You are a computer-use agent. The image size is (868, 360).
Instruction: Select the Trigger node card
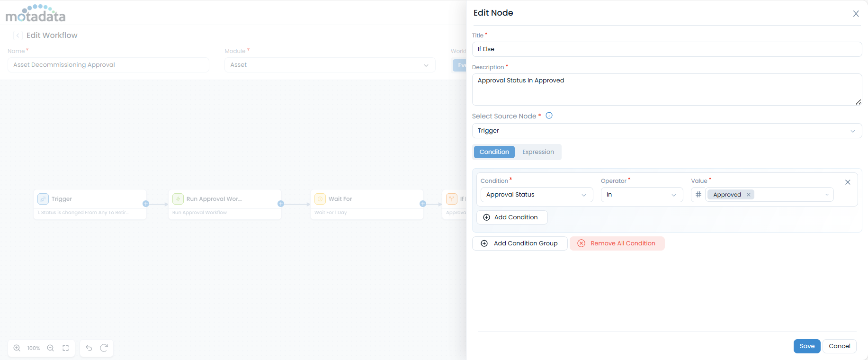[90, 204]
